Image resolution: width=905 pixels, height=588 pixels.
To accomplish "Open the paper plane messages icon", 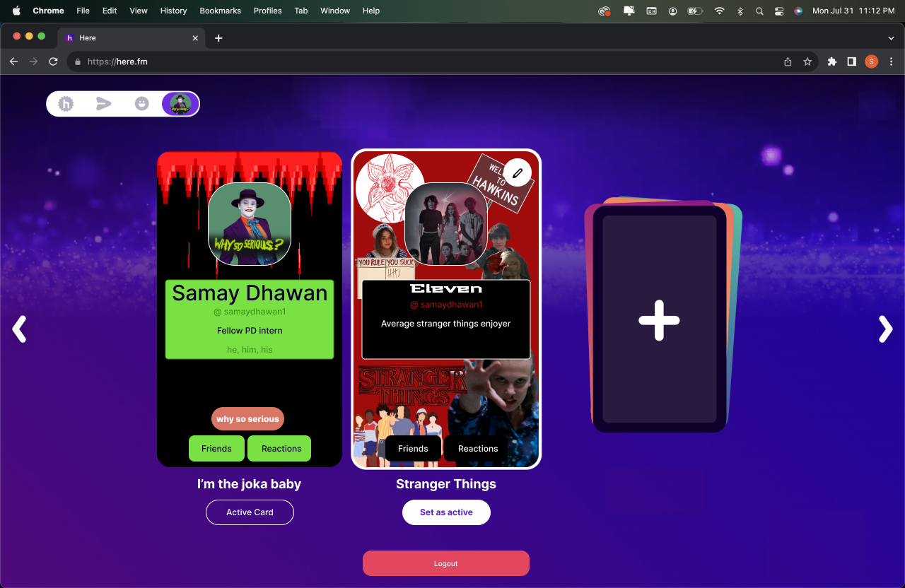I will pos(104,104).
